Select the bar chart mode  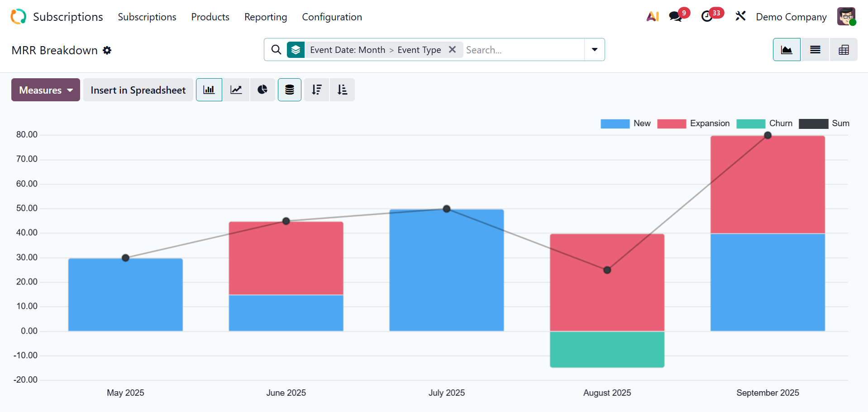tap(209, 90)
